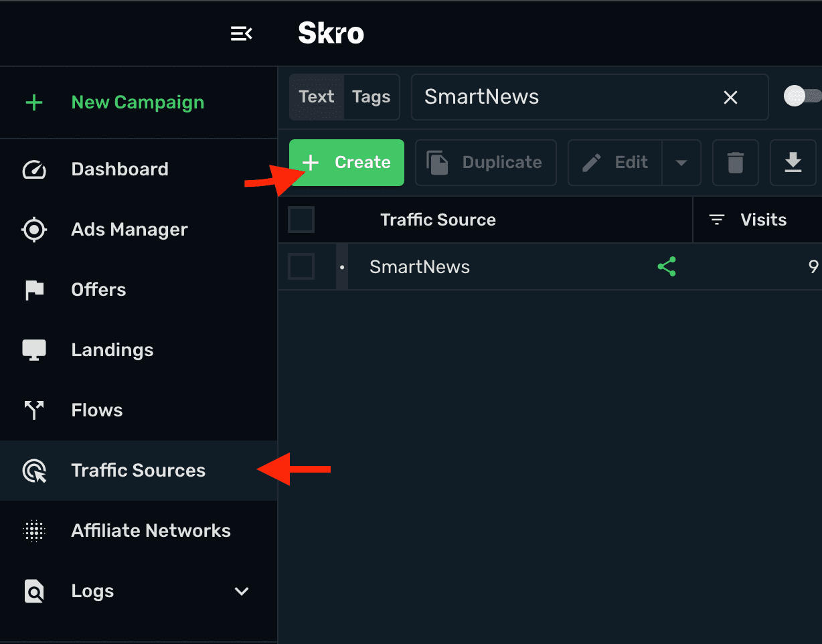Open the Dashboard page
Image resolution: width=822 pixels, height=644 pixels.
coord(120,169)
